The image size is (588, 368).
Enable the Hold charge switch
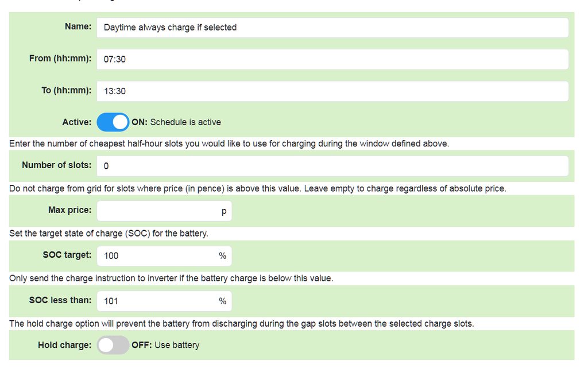[x=113, y=345]
